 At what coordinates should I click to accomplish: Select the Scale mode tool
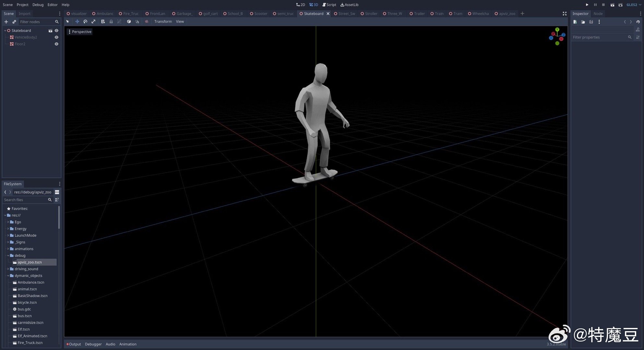click(x=93, y=22)
